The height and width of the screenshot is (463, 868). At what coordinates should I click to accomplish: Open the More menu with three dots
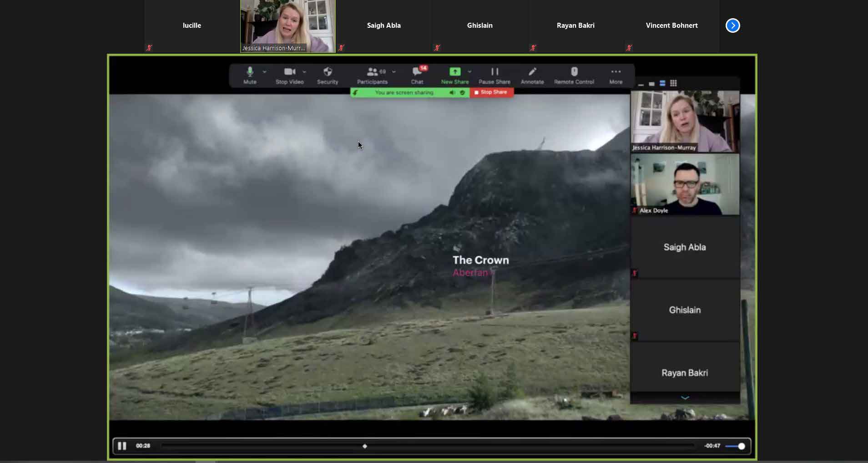(x=616, y=75)
